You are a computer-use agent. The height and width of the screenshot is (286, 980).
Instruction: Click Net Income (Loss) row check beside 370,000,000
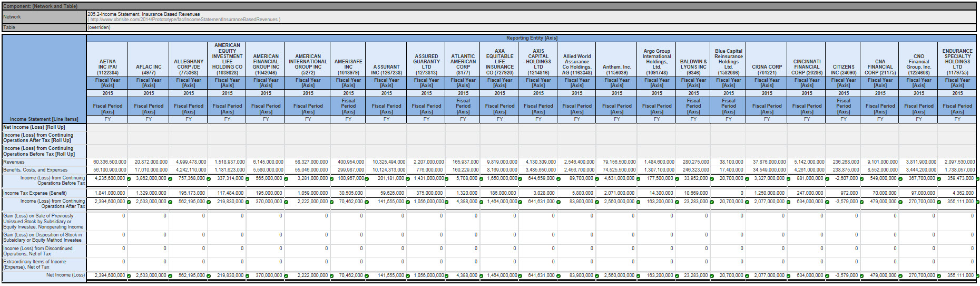[x=286, y=276]
